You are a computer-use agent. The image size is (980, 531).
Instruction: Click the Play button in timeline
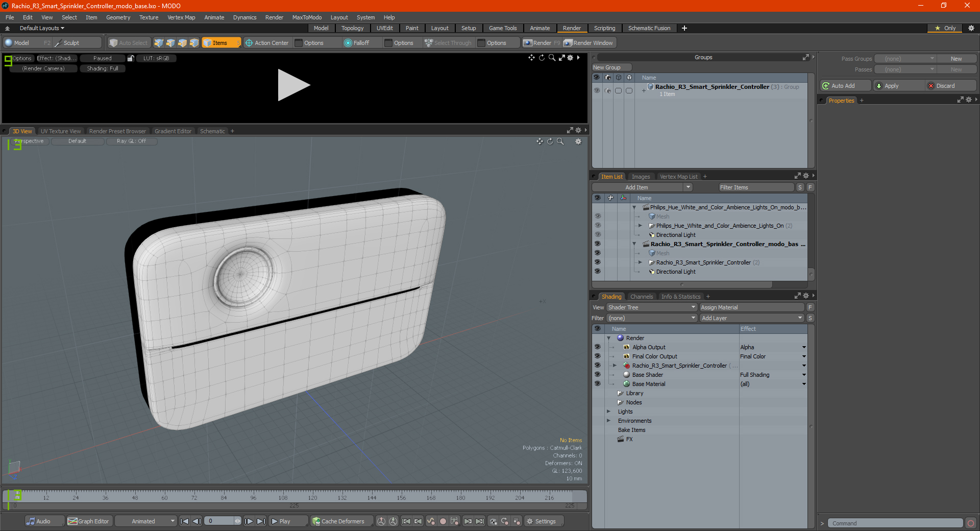[x=288, y=521]
